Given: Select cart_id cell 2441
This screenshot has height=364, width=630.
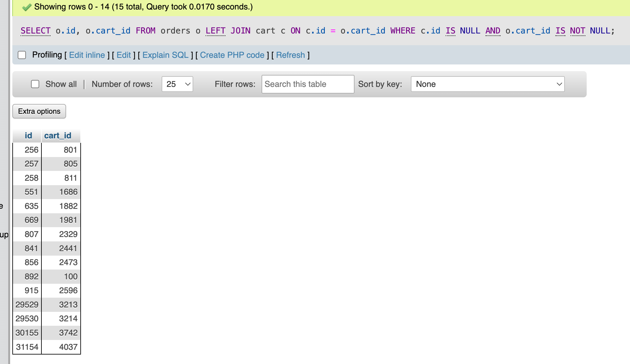Looking at the screenshot, I should point(61,248).
